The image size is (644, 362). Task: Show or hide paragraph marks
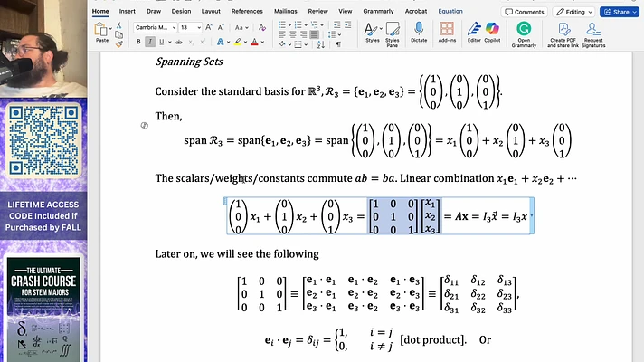(x=338, y=44)
